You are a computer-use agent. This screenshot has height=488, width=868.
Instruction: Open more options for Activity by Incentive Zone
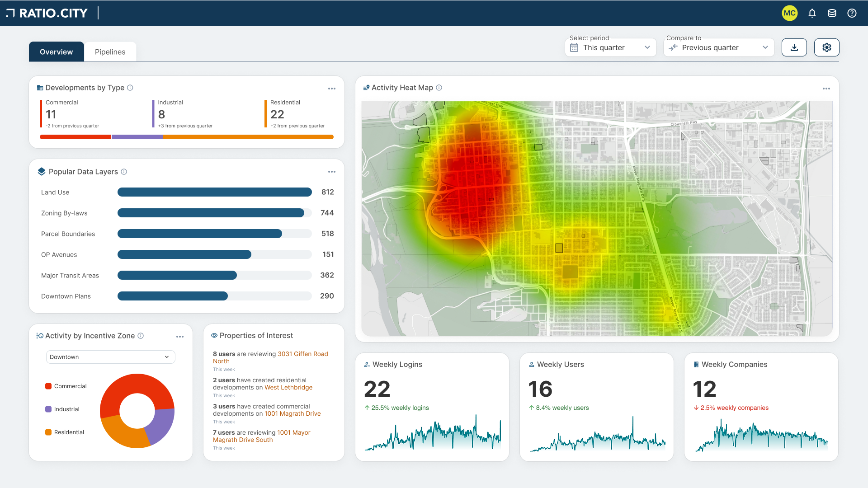pyautogui.click(x=180, y=337)
